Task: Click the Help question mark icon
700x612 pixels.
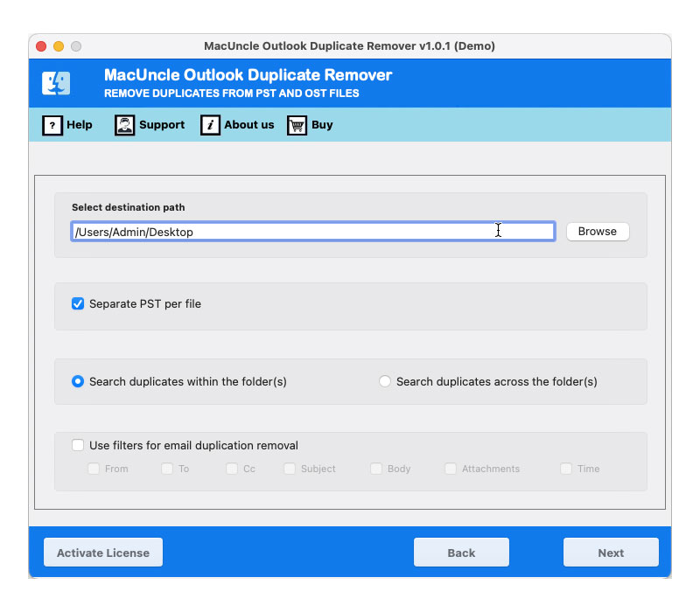Action: coord(52,125)
